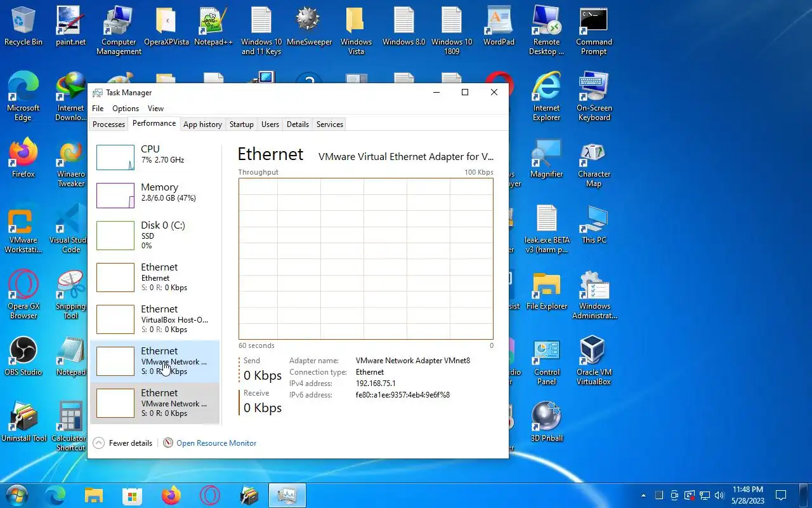Screen dimensions: 812x508
Task: Switch to the Processes tab
Action: point(109,124)
